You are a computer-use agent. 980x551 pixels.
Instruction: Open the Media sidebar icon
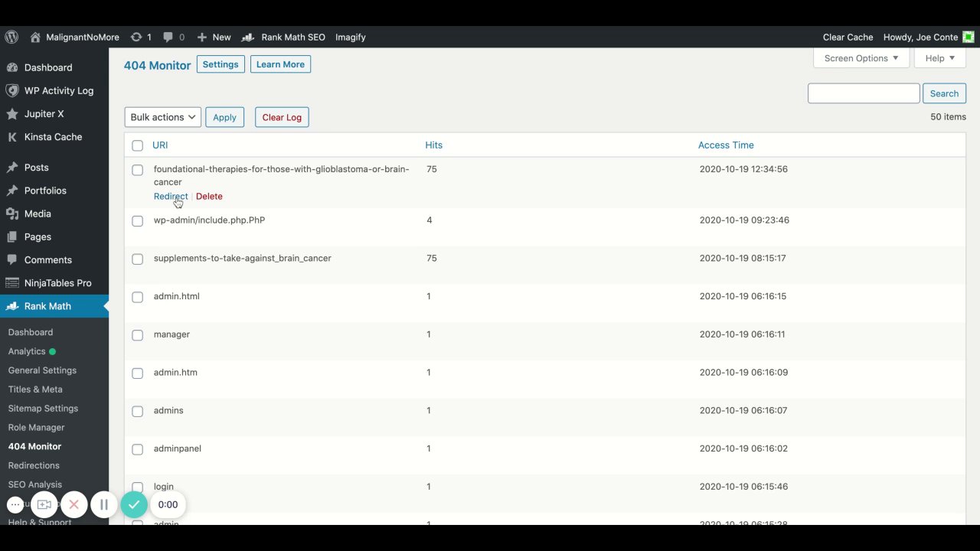pyautogui.click(x=12, y=214)
